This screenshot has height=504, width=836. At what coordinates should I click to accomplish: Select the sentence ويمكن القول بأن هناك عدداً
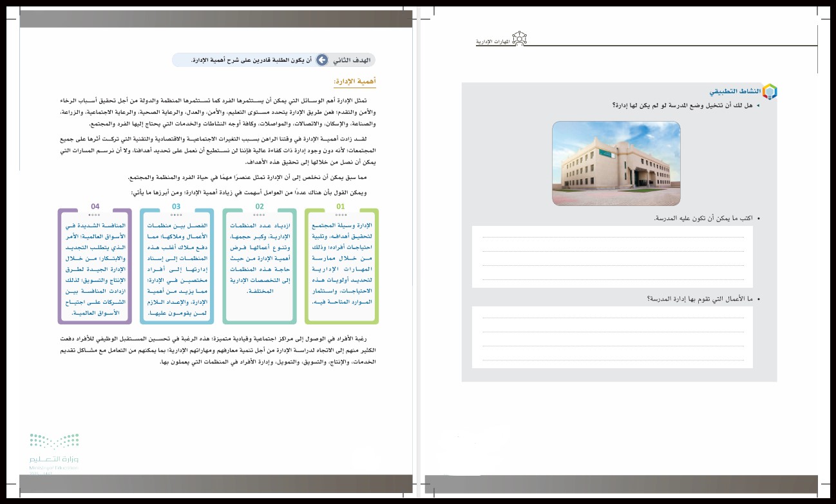pyautogui.click(x=249, y=192)
